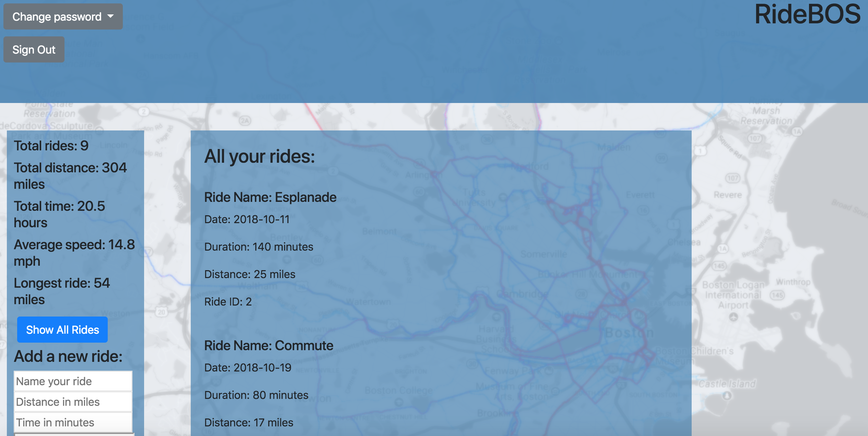Click the Ride ID: 2 text

(x=228, y=302)
